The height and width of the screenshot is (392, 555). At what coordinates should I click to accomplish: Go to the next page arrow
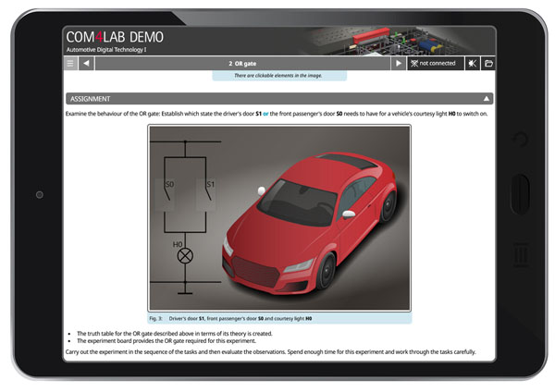tap(399, 64)
